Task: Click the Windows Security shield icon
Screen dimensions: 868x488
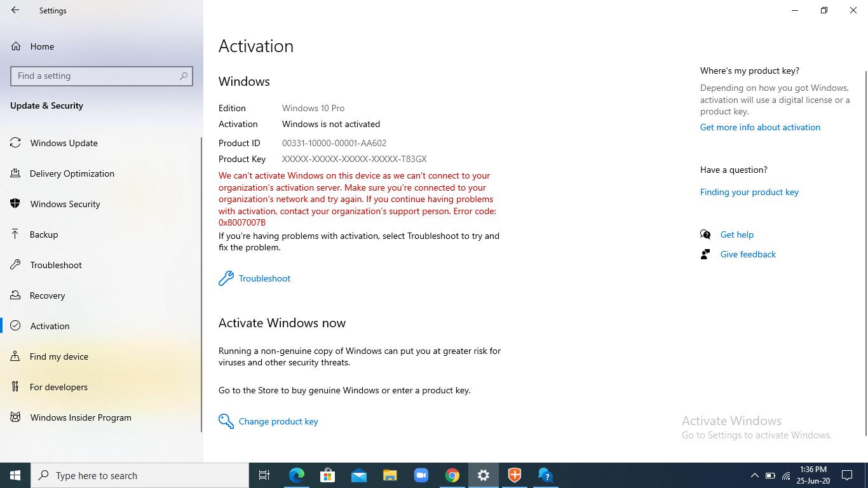Action: click(15, 204)
